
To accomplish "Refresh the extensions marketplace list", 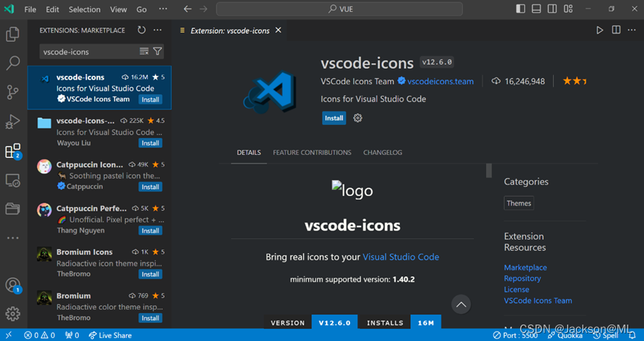I will pos(141,30).
